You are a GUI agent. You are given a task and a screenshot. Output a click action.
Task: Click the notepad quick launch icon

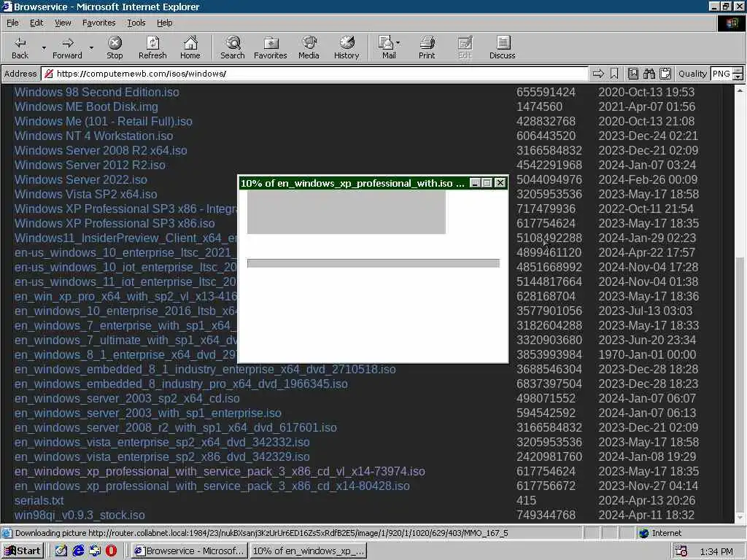[61, 551]
